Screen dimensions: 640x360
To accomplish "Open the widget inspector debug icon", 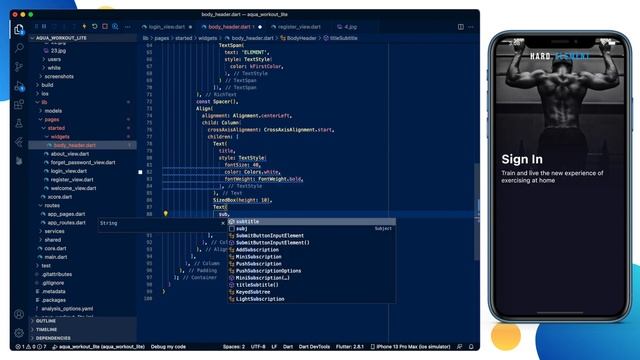I will point(116,27).
